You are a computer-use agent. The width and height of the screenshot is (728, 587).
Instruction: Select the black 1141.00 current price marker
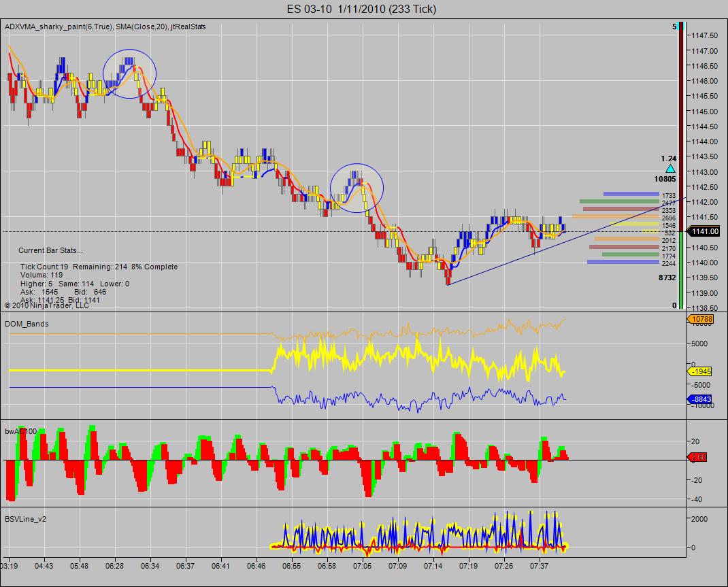click(704, 231)
